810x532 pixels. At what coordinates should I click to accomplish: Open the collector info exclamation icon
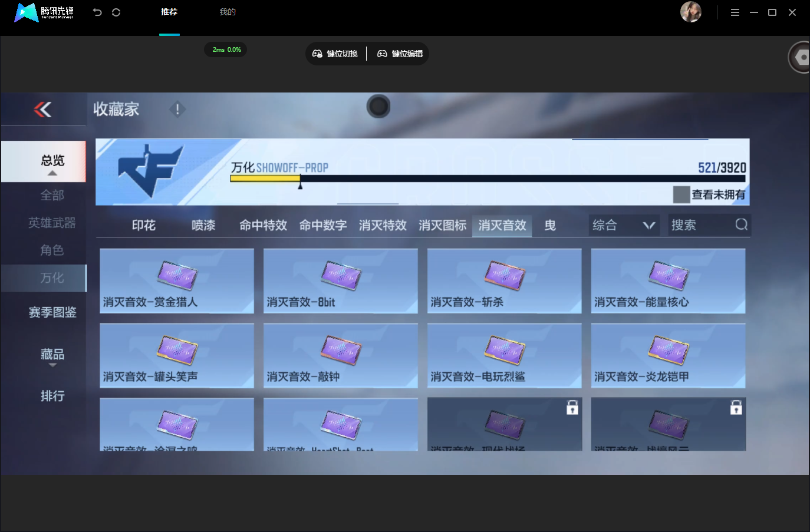177,109
